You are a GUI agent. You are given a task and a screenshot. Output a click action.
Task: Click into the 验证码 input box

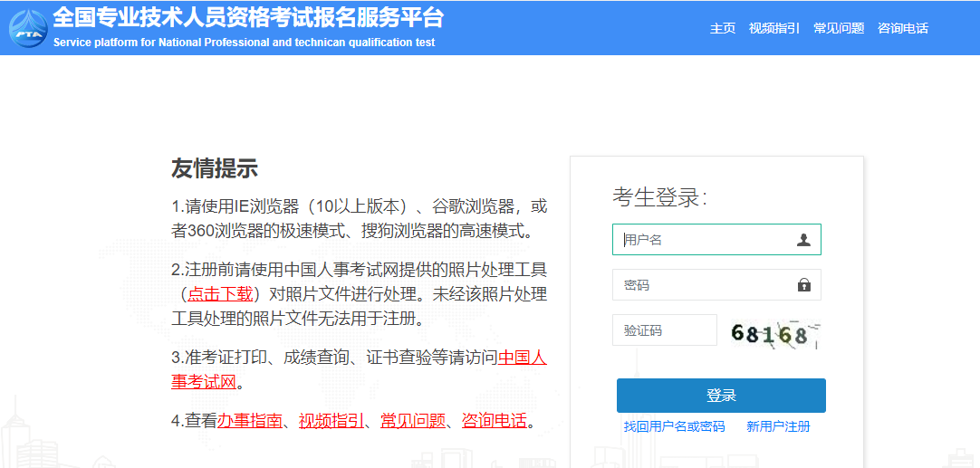(x=664, y=330)
